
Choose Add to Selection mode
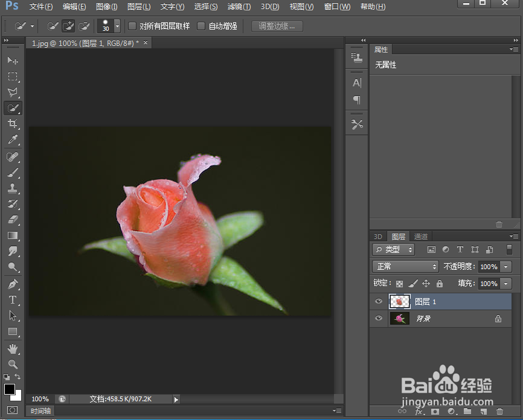(x=68, y=26)
